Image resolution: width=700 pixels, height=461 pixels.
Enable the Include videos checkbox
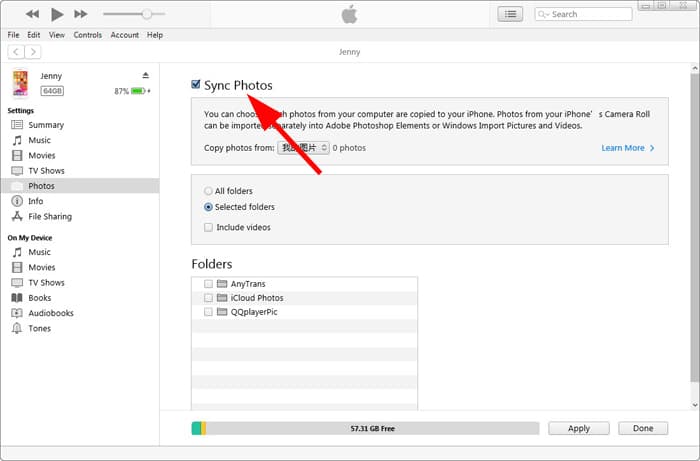tap(208, 227)
